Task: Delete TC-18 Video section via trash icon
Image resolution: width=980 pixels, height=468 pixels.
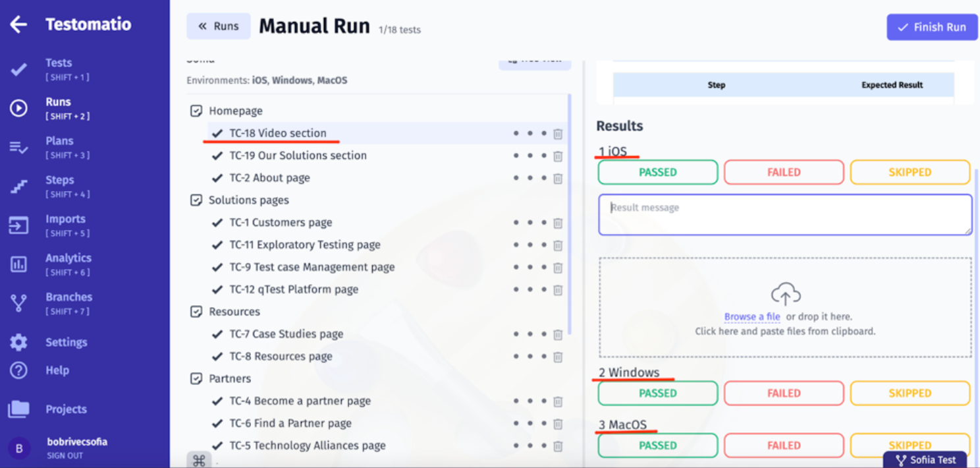Action: click(558, 134)
